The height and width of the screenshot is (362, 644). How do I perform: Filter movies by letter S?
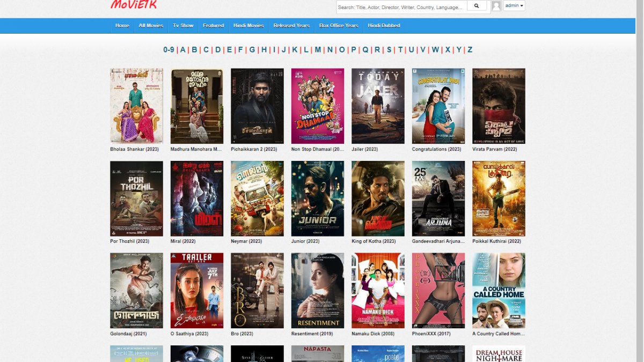pos(389,50)
